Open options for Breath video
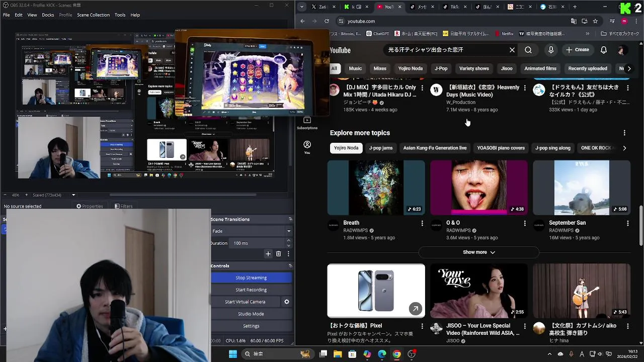 [x=422, y=223]
